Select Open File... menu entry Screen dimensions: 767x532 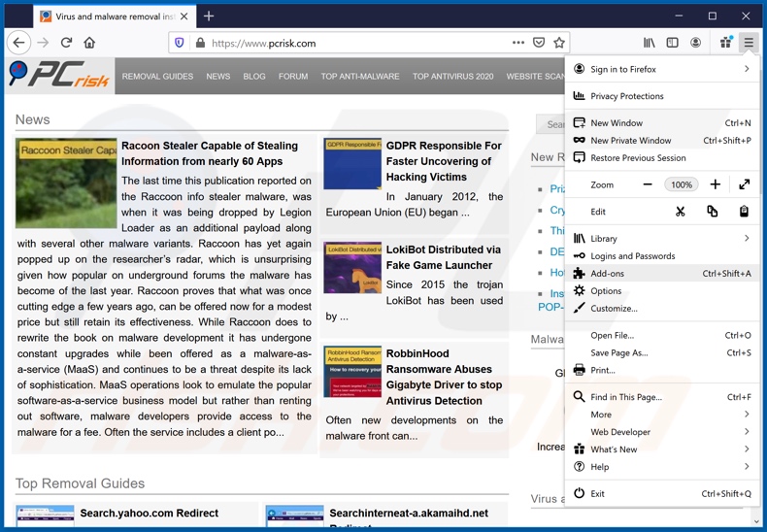point(662,336)
